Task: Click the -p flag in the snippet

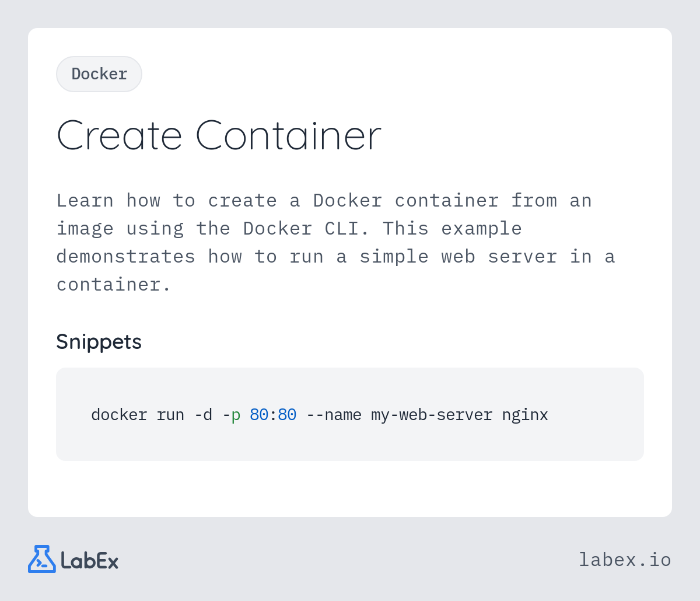Action: [x=231, y=415]
